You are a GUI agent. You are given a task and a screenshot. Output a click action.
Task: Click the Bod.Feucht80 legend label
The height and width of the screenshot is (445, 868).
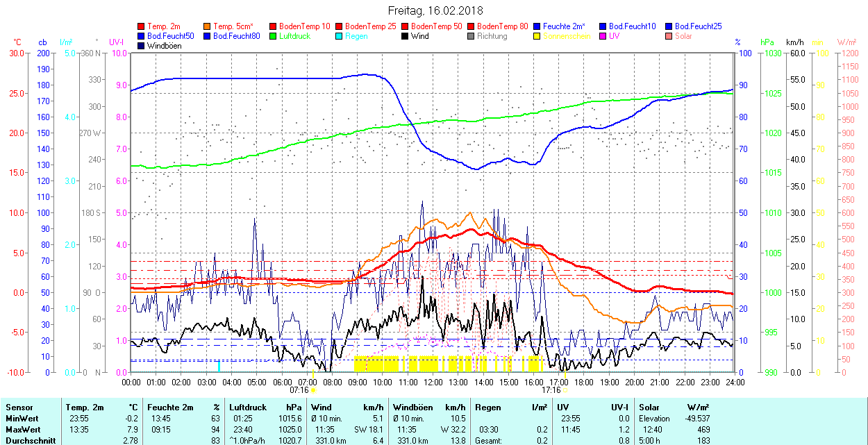coord(236,36)
